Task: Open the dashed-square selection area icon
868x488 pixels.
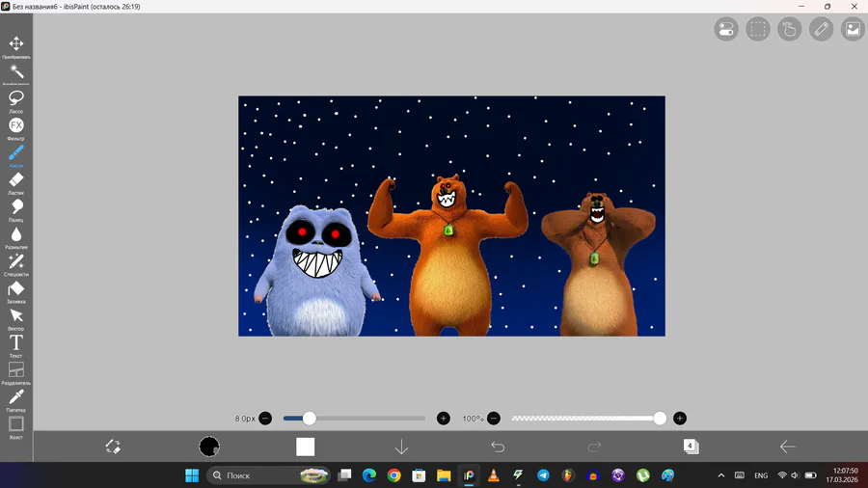Action: click(x=758, y=29)
